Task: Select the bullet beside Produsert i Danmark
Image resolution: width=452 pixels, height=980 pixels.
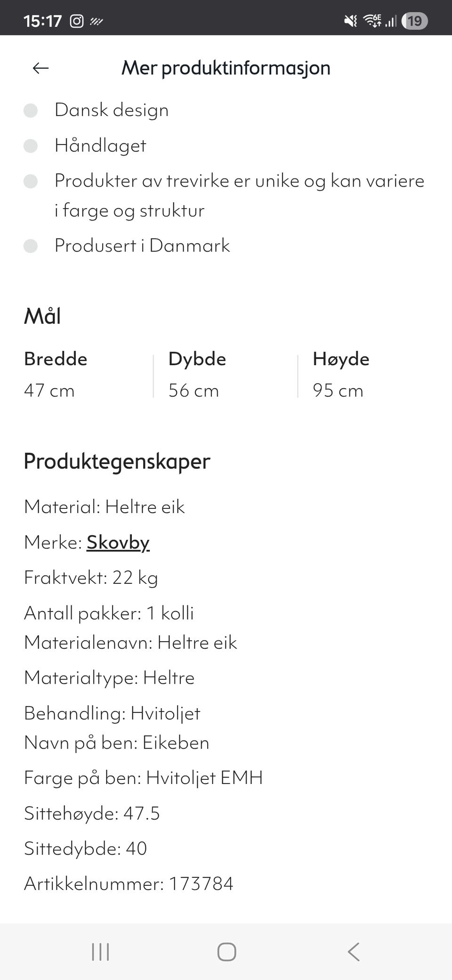Action: click(32, 245)
